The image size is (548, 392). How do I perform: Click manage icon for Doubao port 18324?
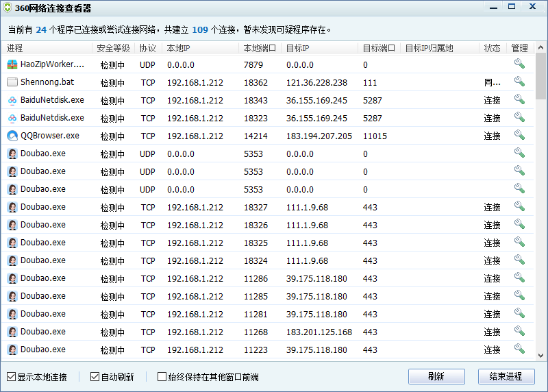coord(519,260)
